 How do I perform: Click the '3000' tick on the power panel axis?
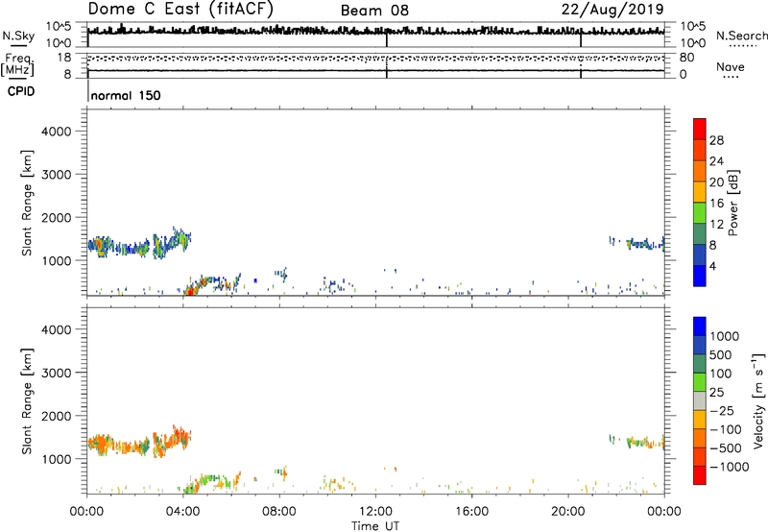[57, 175]
